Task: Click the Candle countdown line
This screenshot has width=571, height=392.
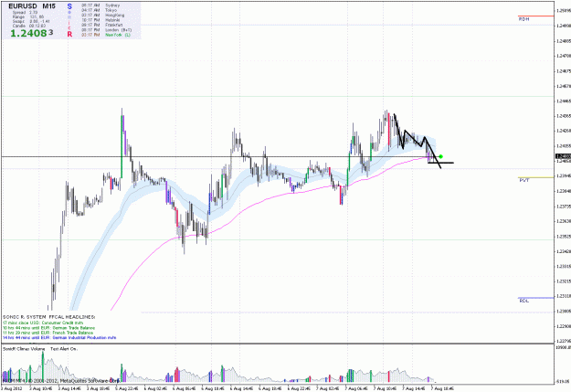Action: 29,26
